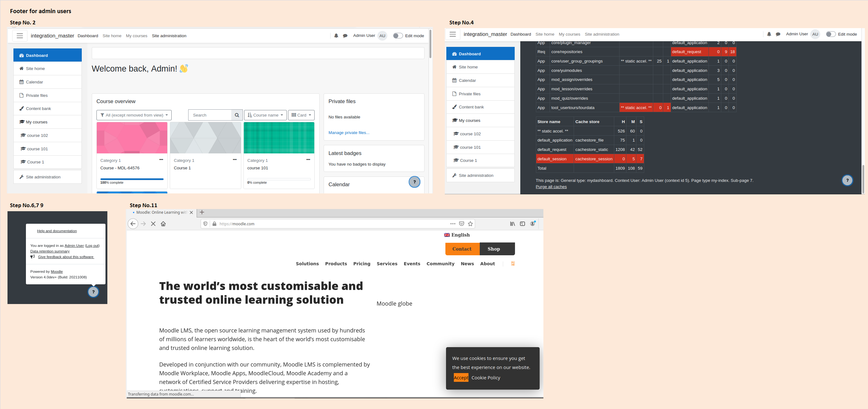Click notifications bell in Step No.4 header

(x=769, y=34)
